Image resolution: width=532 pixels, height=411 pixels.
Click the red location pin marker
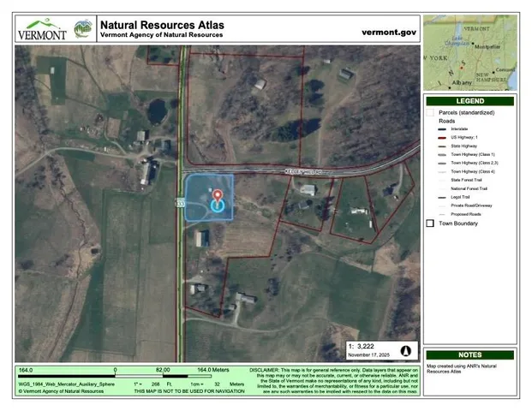coord(218,196)
